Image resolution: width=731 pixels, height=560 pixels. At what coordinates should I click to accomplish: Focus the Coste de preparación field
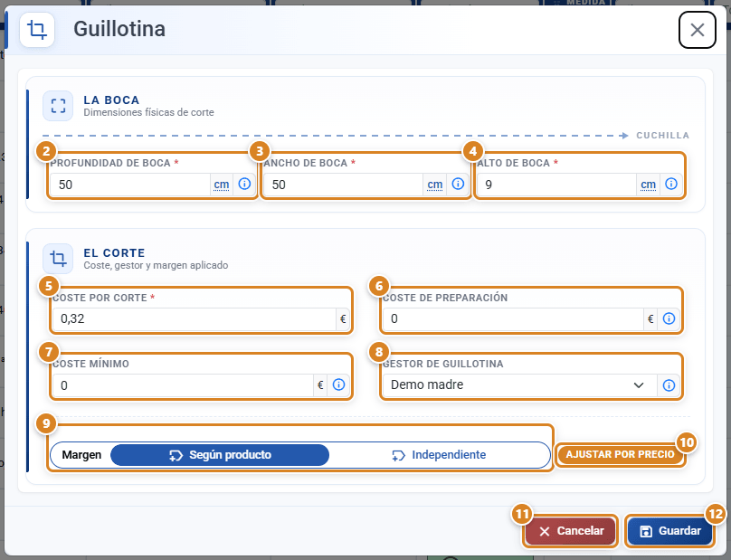point(513,319)
